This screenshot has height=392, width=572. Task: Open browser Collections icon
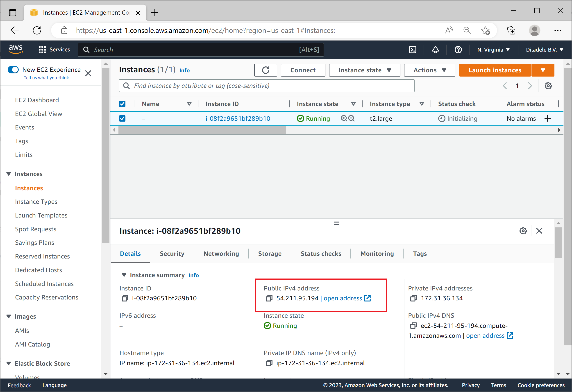[511, 31]
